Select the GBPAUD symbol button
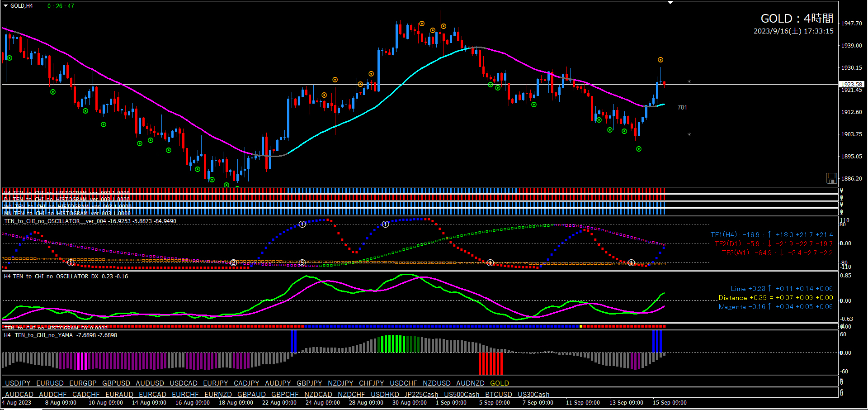This screenshot has width=868, height=410. click(x=251, y=395)
